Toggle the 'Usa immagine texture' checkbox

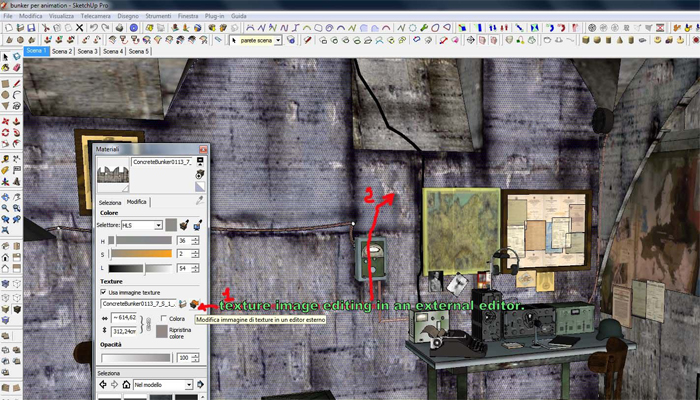point(103,291)
